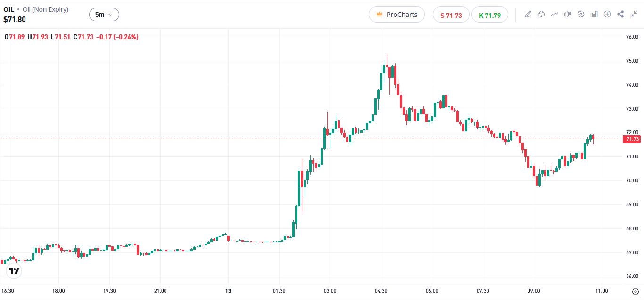
Task: Click the bar columns compare icon
Action: tap(594, 14)
